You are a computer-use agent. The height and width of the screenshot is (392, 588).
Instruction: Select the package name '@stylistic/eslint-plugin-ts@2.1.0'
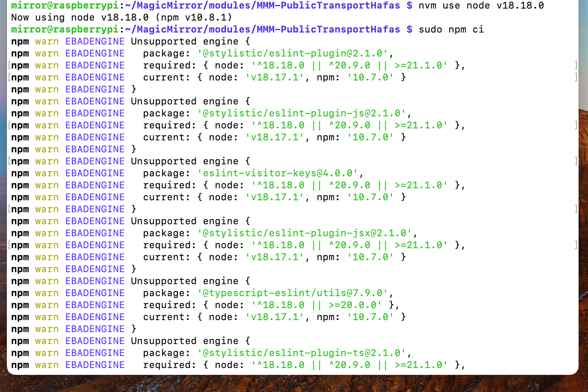[x=302, y=353]
